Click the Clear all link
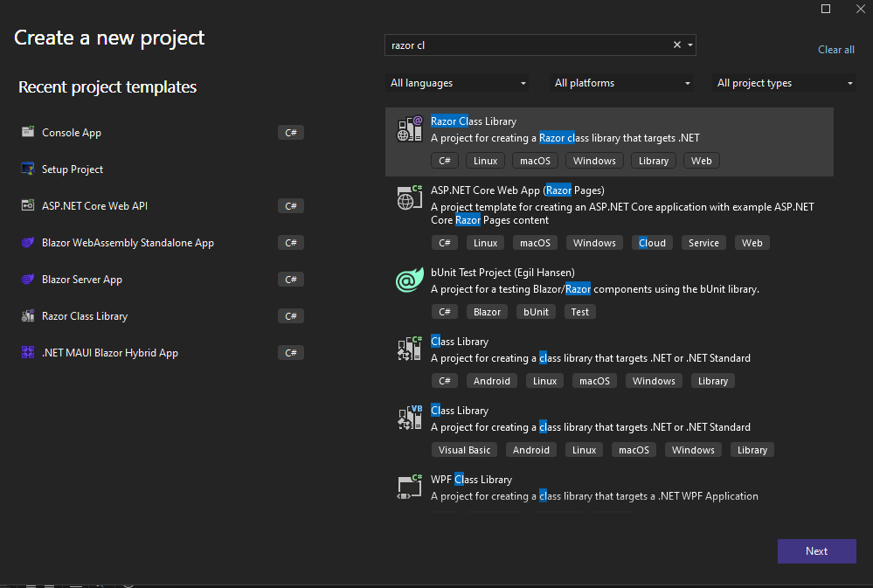The width and height of the screenshot is (873, 588). click(x=835, y=50)
